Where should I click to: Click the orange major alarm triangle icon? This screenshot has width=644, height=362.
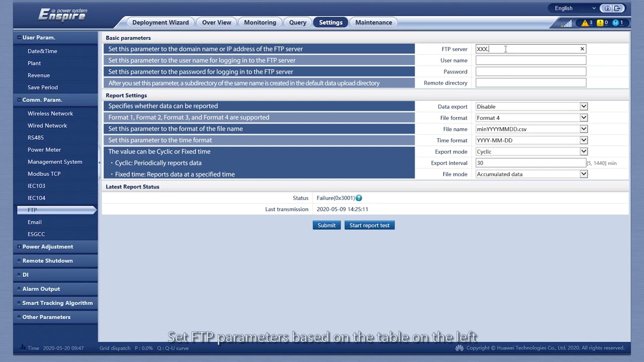(585, 23)
